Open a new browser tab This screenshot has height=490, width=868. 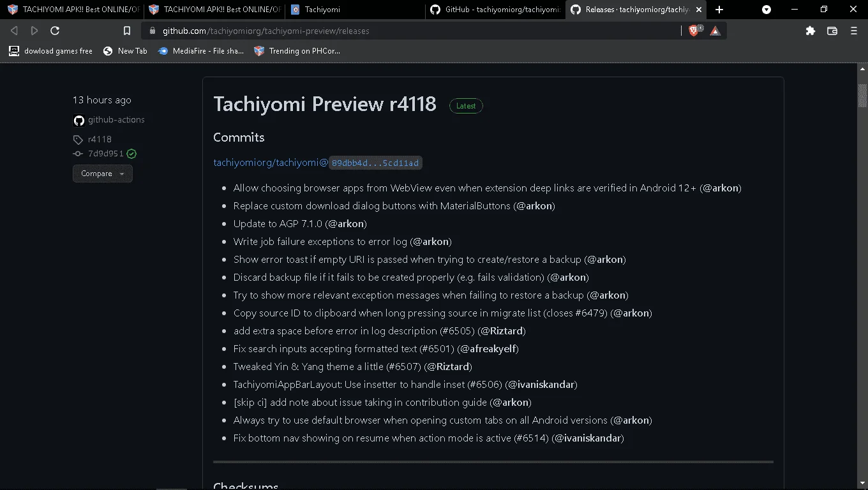719,10
